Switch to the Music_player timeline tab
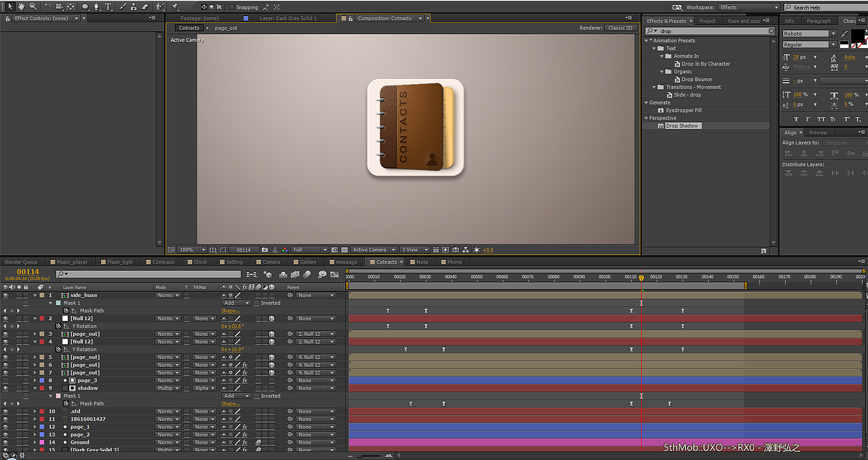 tap(71, 262)
